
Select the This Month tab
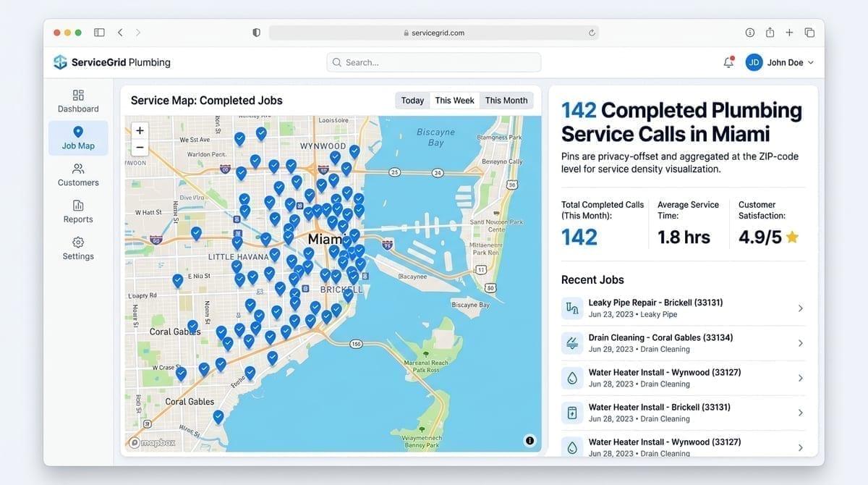506,100
